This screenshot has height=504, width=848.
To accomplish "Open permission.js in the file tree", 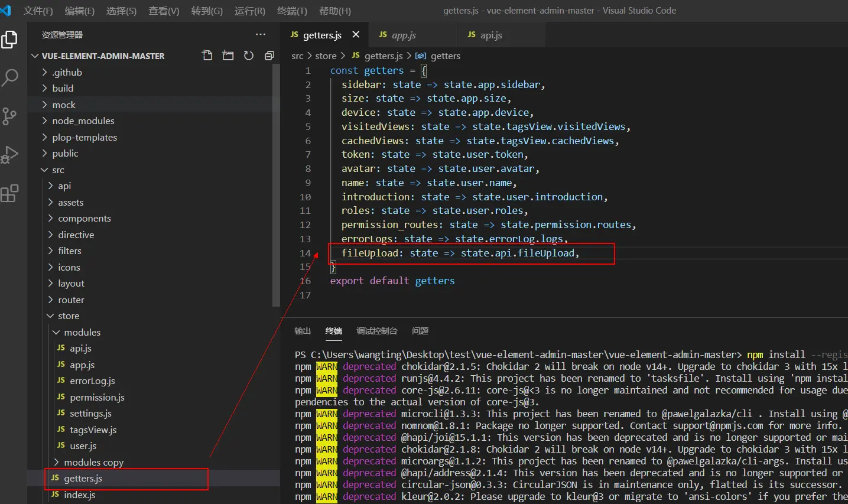I will tap(97, 397).
